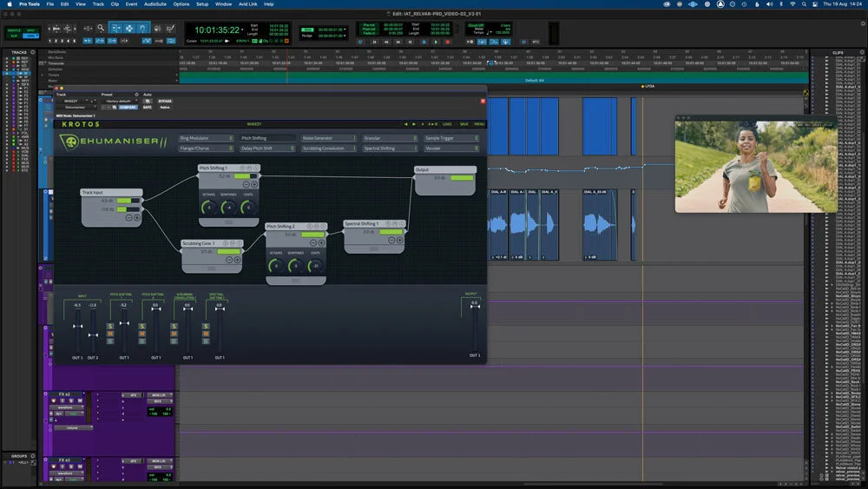Select Spot edit mode
868x489 pixels.
31,30
